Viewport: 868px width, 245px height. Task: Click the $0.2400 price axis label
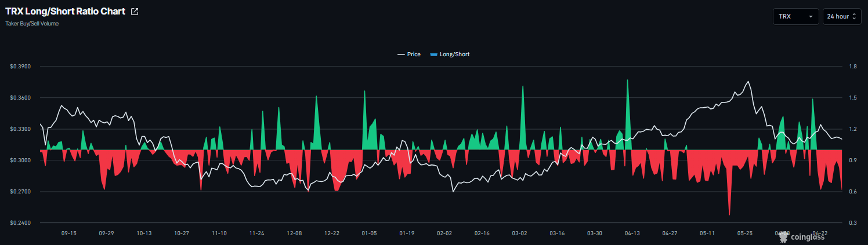click(20, 223)
